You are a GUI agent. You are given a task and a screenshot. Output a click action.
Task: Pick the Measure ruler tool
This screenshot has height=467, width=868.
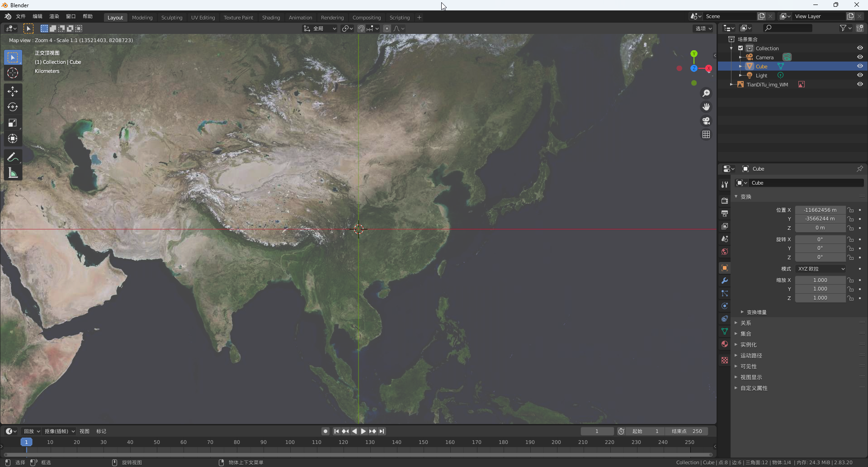[13, 173]
